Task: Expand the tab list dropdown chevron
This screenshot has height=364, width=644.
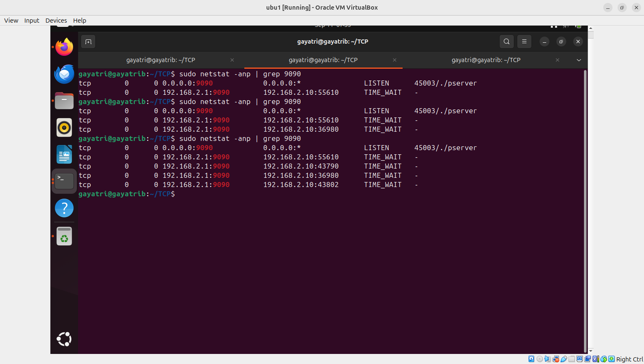Action: coord(579,60)
